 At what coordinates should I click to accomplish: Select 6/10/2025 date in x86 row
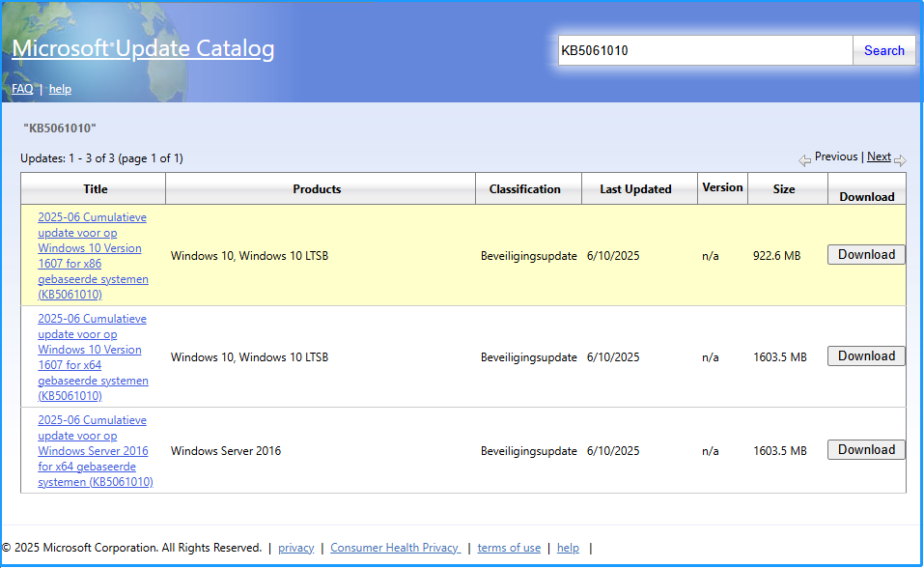613,256
